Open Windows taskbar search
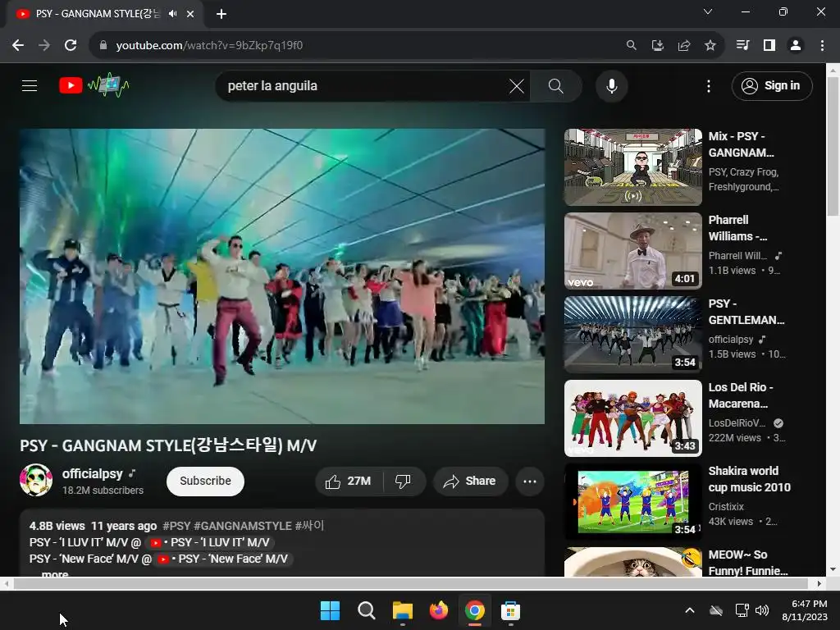The width and height of the screenshot is (840, 630). [367, 610]
